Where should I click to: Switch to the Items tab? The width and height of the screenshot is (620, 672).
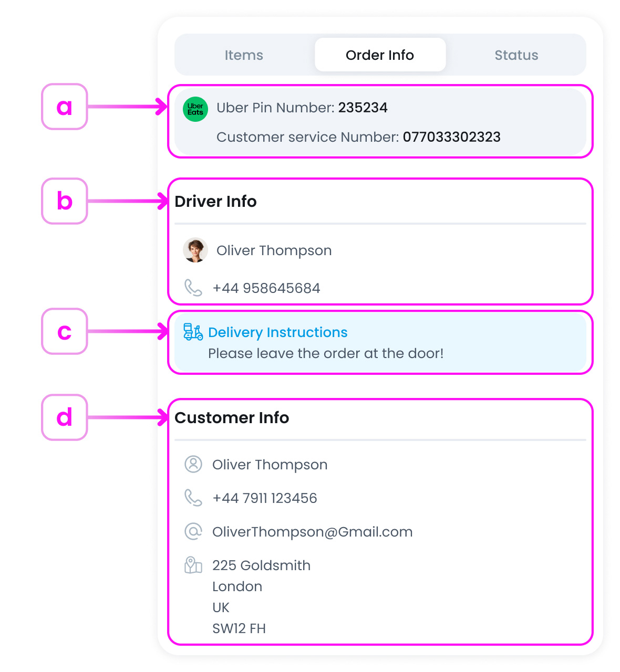(x=244, y=55)
